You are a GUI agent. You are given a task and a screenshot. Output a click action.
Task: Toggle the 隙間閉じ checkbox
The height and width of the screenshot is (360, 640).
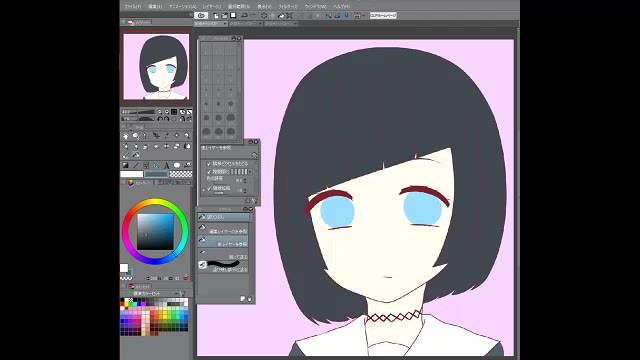tap(209, 172)
